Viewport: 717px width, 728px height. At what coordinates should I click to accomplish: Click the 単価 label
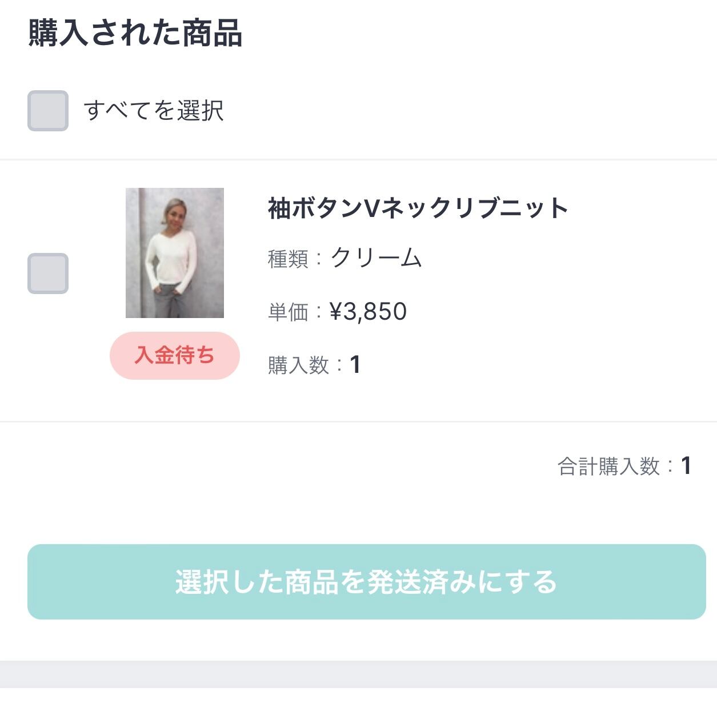(x=288, y=312)
